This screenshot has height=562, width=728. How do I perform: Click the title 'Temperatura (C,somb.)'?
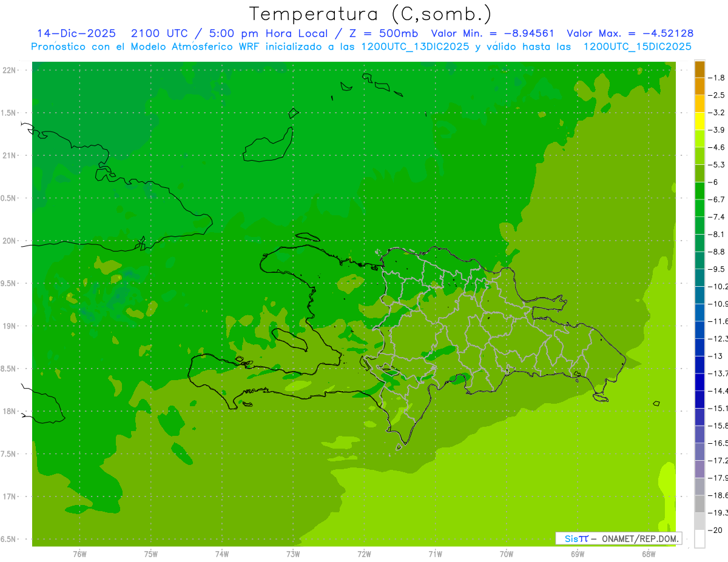(371, 14)
